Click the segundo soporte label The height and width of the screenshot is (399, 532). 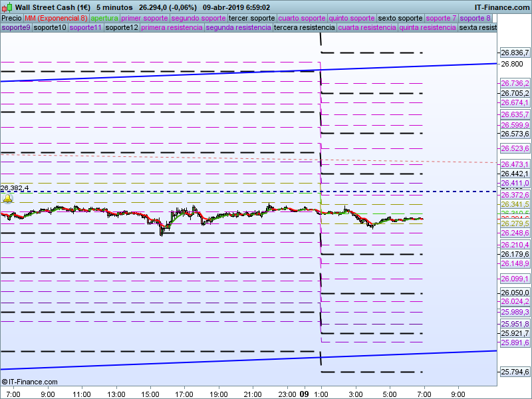point(198,19)
